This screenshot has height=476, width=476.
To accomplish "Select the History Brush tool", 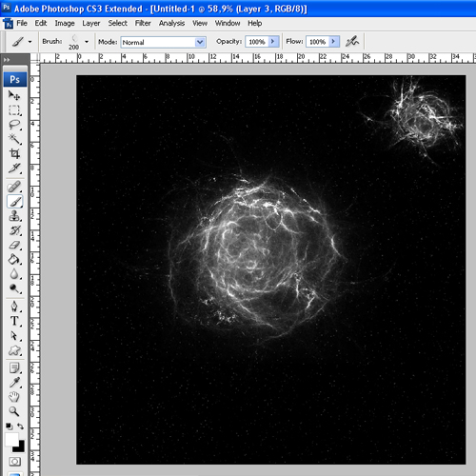I will [14, 230].
